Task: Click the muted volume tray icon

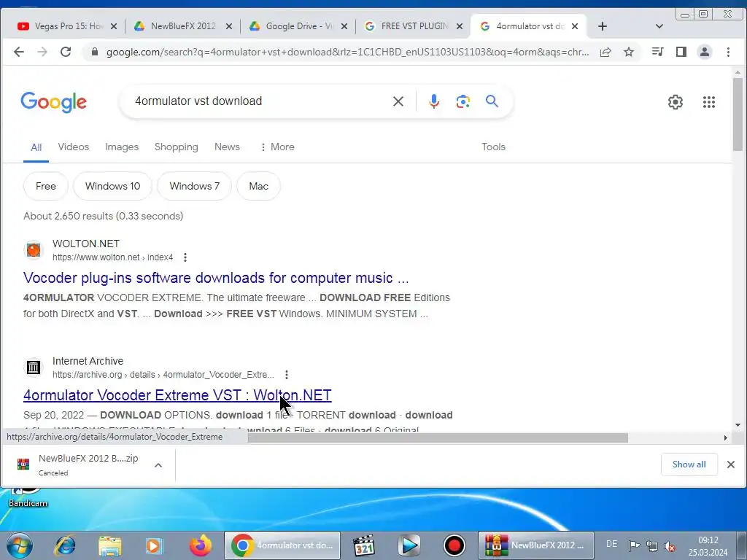Action: (670, 545)
